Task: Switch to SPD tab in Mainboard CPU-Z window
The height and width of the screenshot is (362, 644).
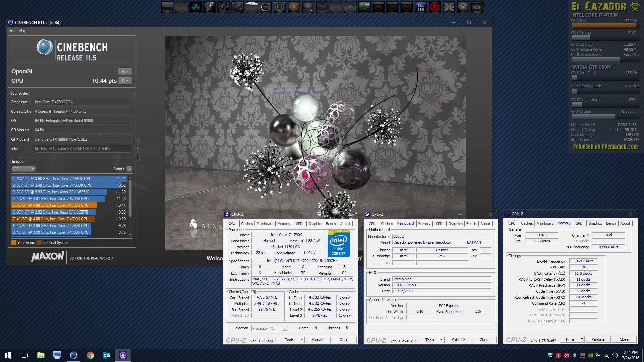Action: point(439,224)
